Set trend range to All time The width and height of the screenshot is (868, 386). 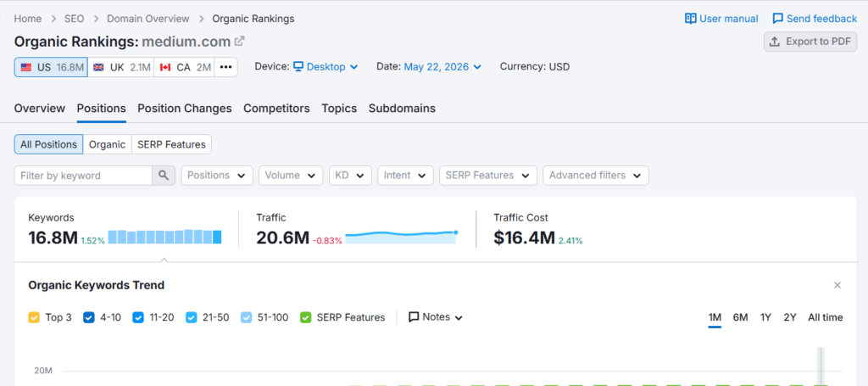[x=826, y=317]
